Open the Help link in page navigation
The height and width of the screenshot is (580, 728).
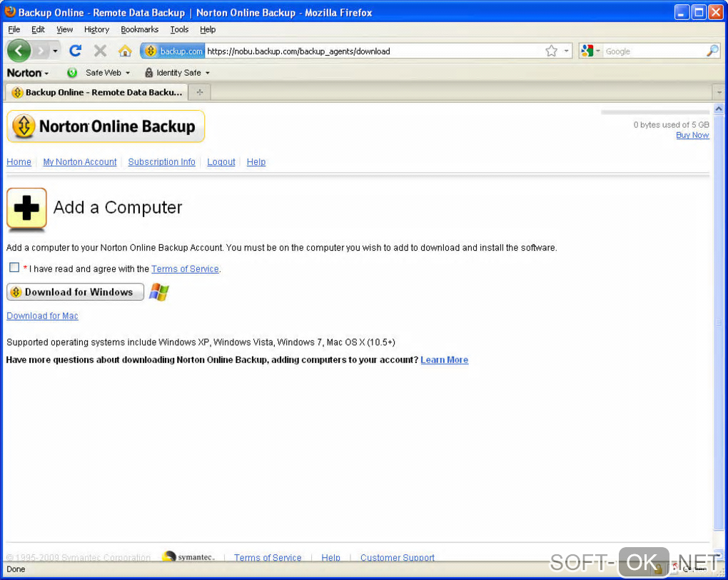256,161
